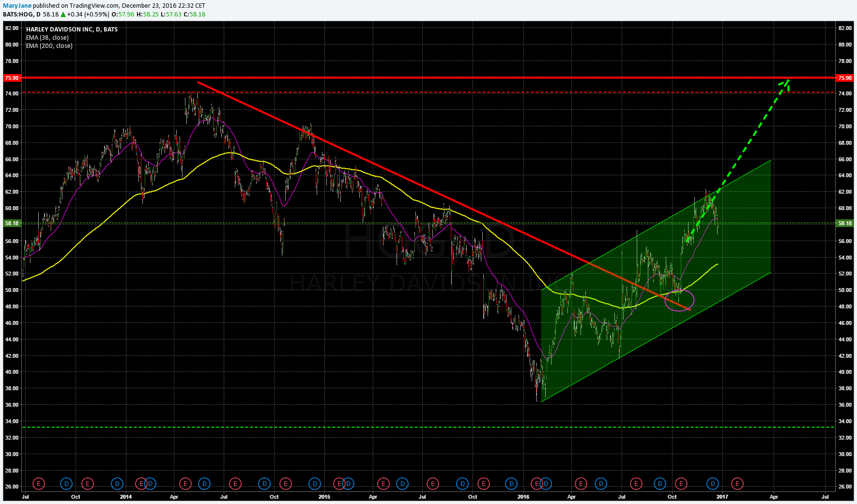Click the TradingView.com text in header
This screenshot has height=504, width=857.
[x=94, y=6]
